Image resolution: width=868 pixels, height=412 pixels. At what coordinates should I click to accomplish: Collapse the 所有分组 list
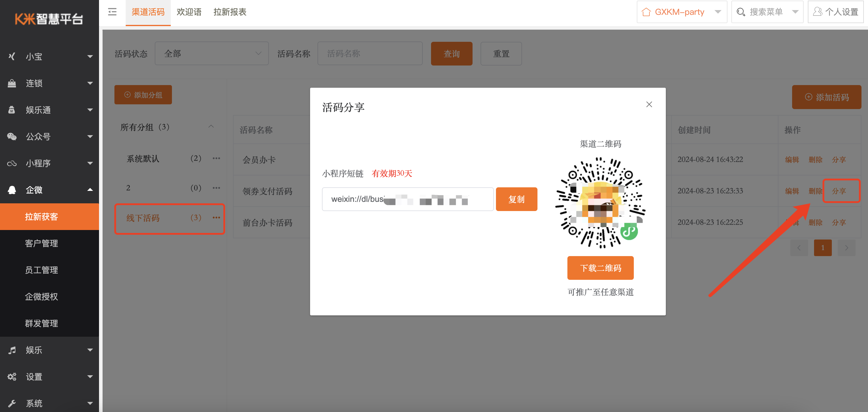click(x=211, y=127)
